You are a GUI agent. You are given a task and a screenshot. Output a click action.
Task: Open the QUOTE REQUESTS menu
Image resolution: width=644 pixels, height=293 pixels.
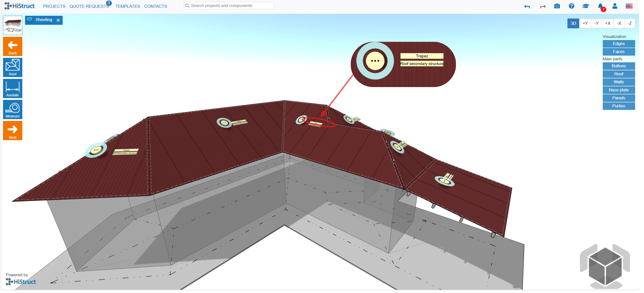pyautogui.click(x=89, y=6)
